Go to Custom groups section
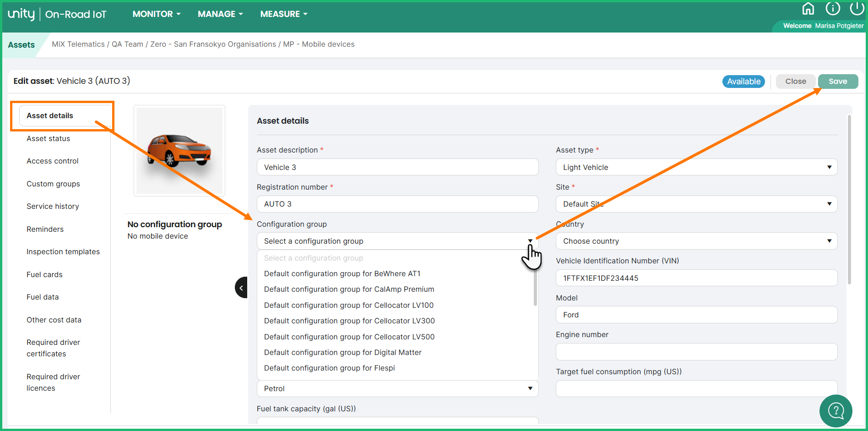 [x=53, y=184]
